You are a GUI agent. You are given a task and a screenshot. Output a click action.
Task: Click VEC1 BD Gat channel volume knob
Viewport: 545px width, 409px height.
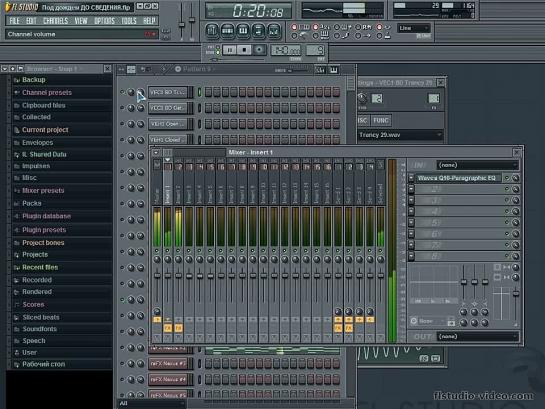[140, 108]
